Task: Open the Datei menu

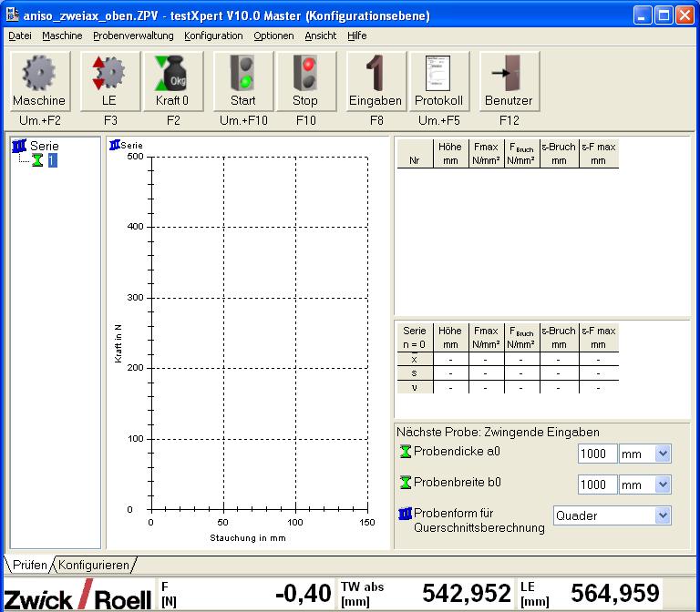Action: (19, 36)
